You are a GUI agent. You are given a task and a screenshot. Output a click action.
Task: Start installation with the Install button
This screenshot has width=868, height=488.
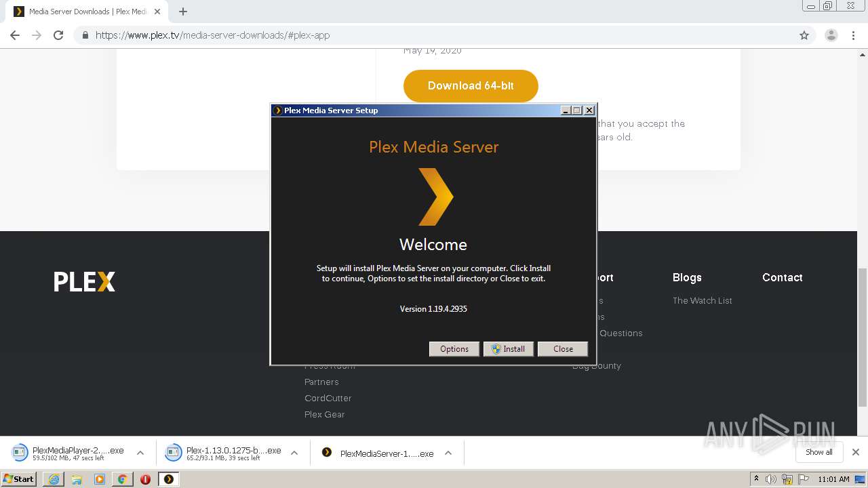click(509, 349)
